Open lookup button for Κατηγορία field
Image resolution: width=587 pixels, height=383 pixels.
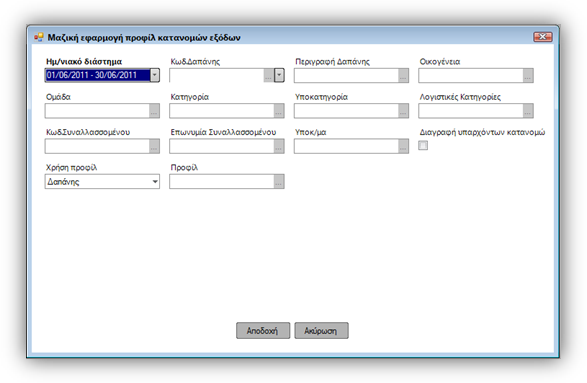point(279,111)
